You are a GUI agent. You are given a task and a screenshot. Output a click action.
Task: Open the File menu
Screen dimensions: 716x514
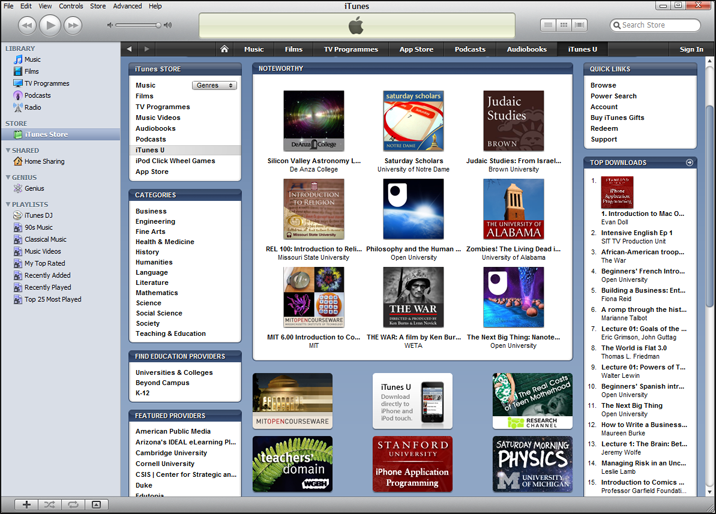pos(9,6)
